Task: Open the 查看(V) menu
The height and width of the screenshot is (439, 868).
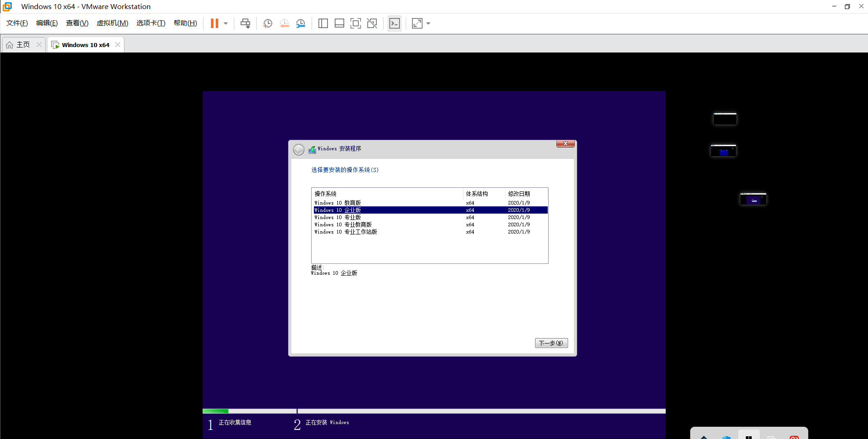Action: pyautogui.click(x=77, y=23)
